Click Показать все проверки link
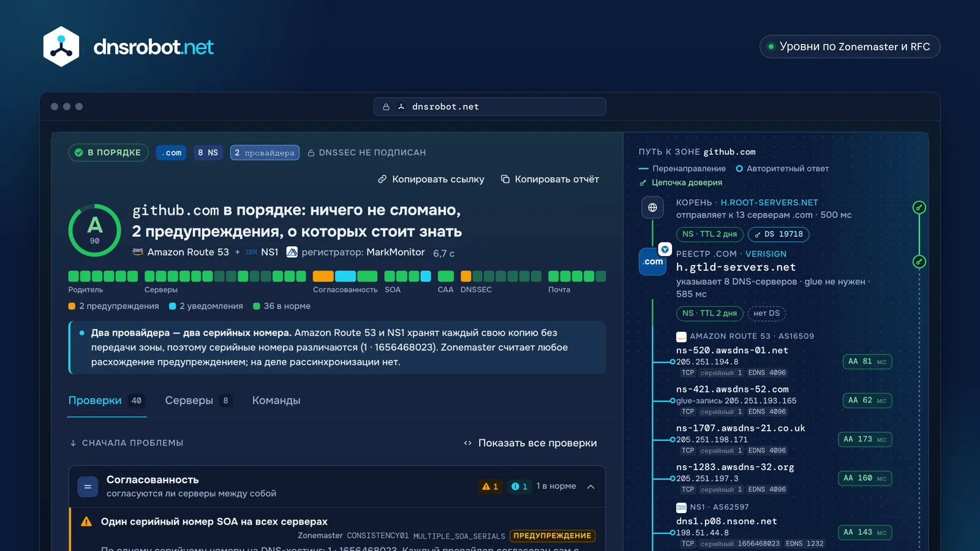Image resolution: width=980 pixels, height=551 pixels. tap(530, 443)
